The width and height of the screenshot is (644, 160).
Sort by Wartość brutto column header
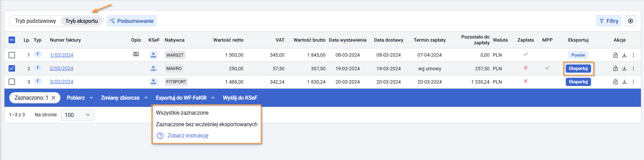(309, 40)
